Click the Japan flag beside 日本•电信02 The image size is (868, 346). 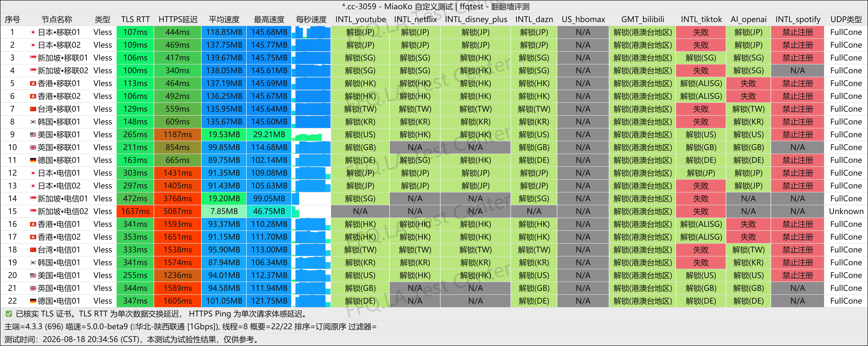(33, 186)
